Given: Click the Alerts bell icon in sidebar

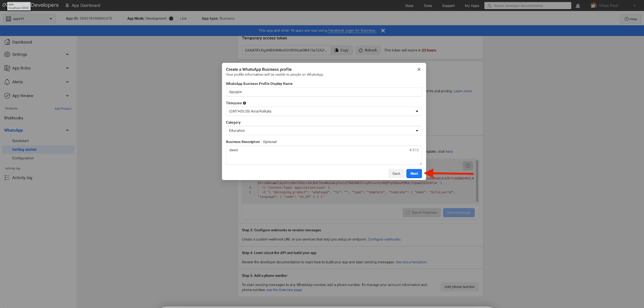Looking at the screenshot, I should click(7, 82).
